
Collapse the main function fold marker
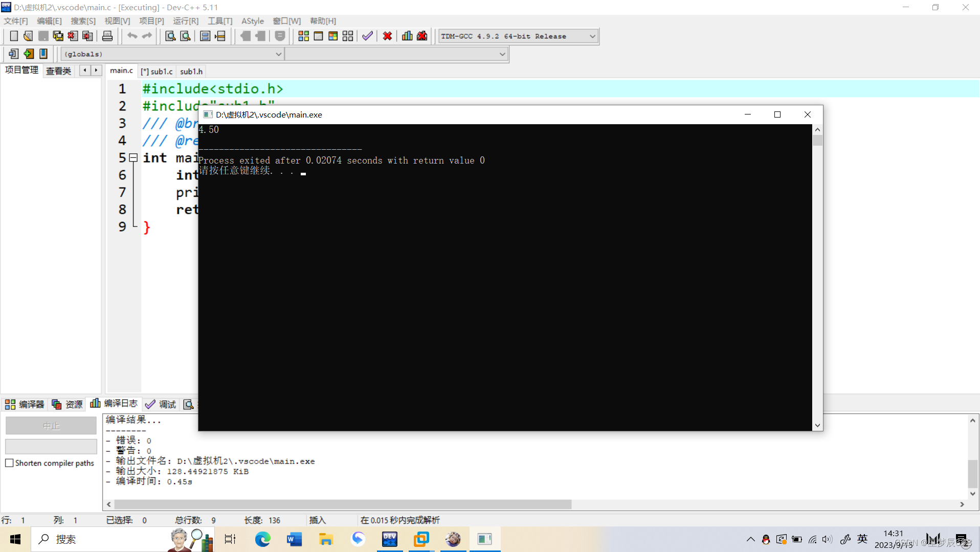(x=133, y=157)
